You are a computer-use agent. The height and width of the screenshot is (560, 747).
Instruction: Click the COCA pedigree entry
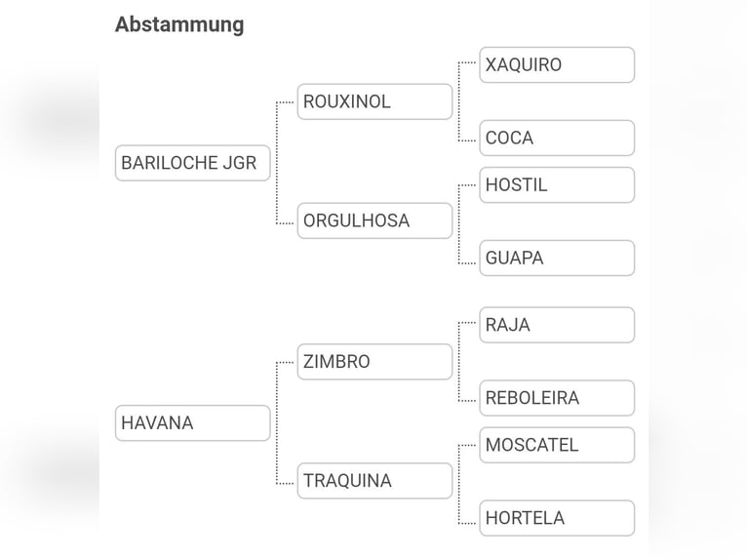click(557, 138)
